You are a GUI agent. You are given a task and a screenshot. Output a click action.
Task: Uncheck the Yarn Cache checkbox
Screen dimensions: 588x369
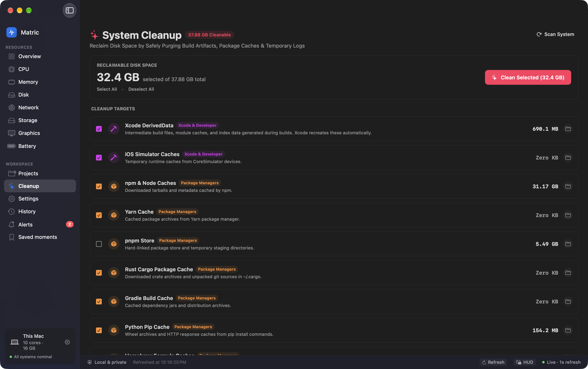click(99, 215)
